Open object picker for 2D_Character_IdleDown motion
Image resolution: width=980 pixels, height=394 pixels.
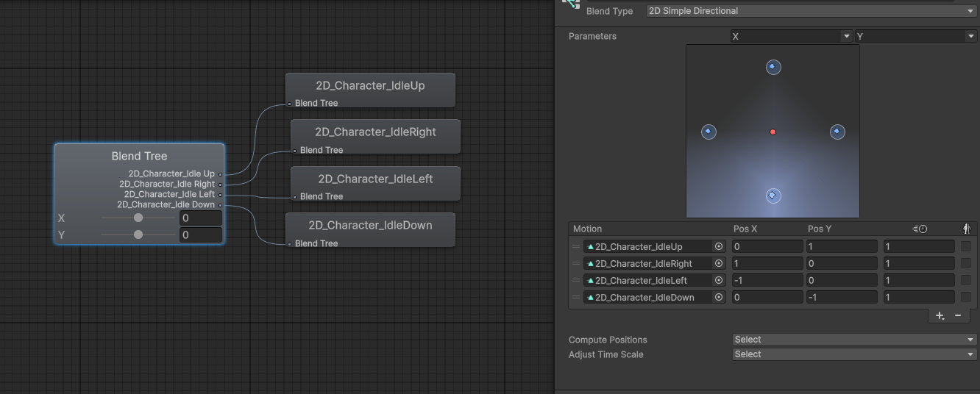tap(718, 298)
